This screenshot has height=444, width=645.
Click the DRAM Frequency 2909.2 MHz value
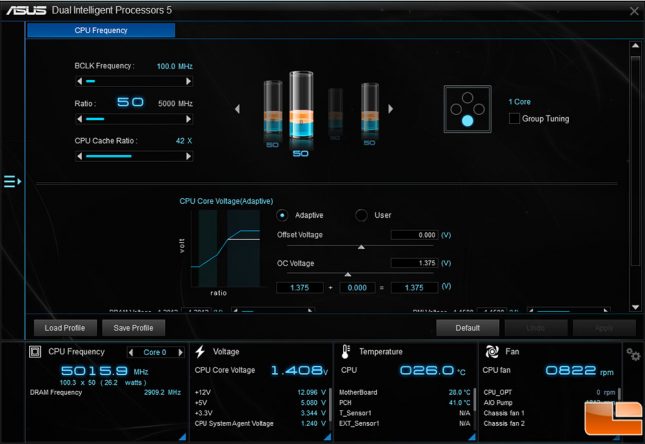162,393
